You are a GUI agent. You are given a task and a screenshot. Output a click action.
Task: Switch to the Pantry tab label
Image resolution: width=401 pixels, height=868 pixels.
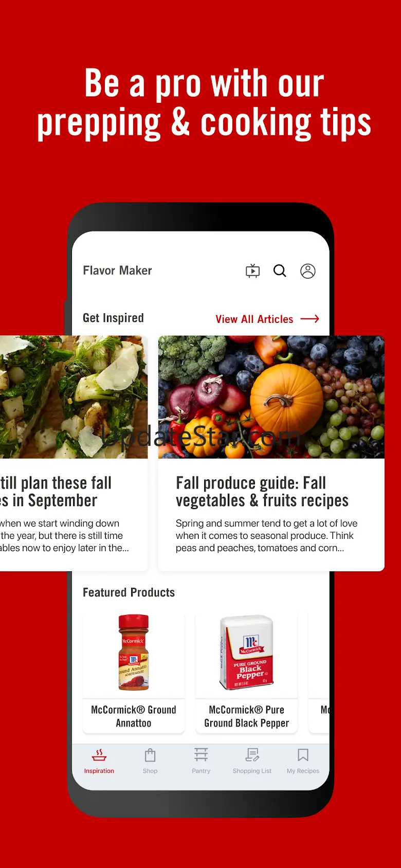[x=201, y=771]
